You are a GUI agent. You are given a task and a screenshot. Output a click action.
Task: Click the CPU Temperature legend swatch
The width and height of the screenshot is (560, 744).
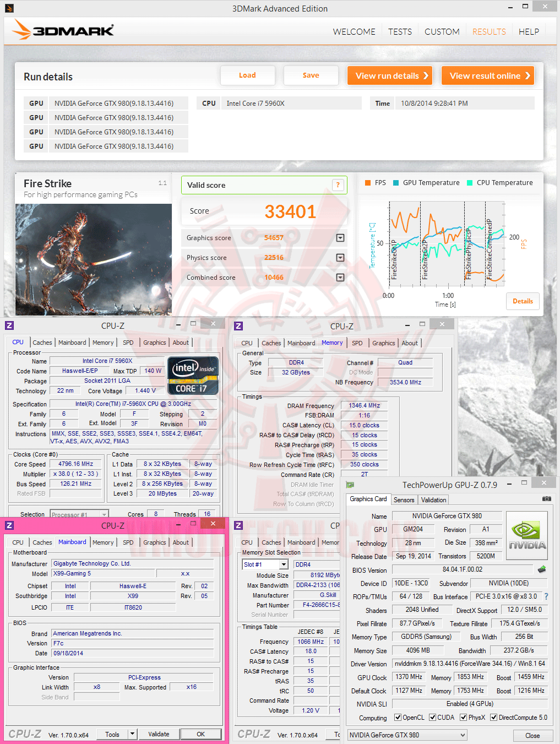pyautogui.click(x=470, y=183)
